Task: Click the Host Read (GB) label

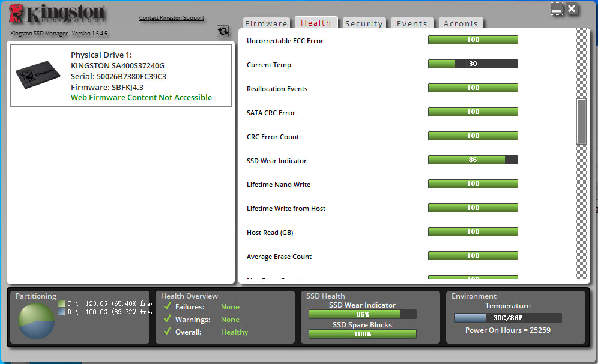Action: tap(270, 233)
